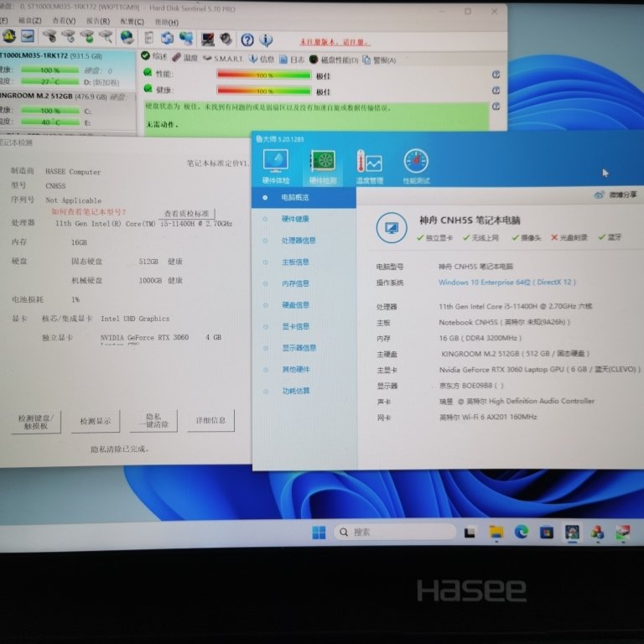Click the 查看质检标准 button
644x644 pixels.
tap(187, 214)
